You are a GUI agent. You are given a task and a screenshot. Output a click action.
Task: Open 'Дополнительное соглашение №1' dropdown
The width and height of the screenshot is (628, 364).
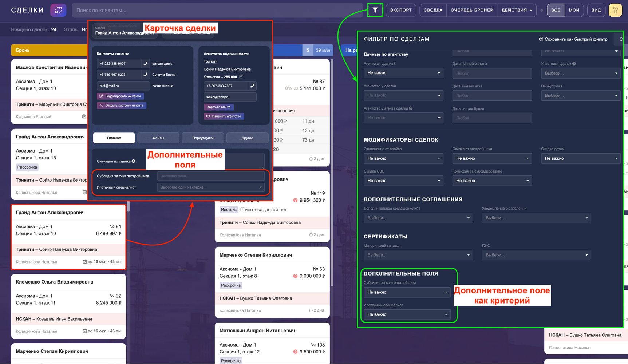(418, 218)
